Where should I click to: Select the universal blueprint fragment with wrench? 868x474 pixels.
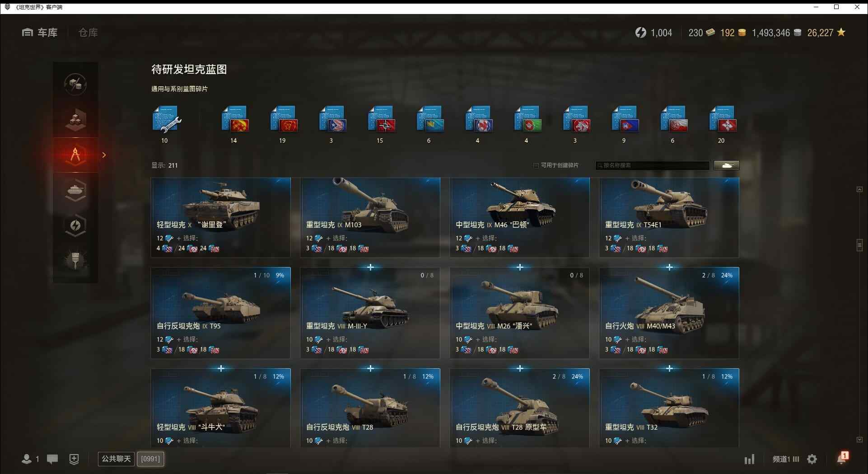click(167, 119)
